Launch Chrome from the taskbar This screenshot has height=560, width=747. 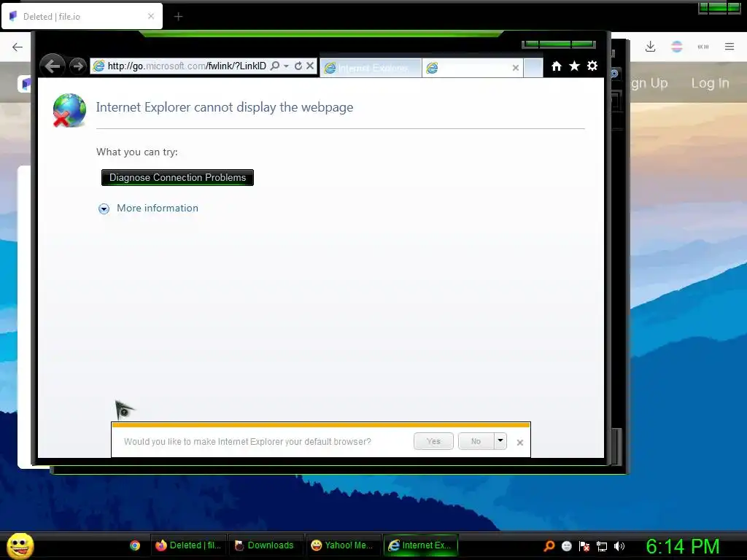135,545
